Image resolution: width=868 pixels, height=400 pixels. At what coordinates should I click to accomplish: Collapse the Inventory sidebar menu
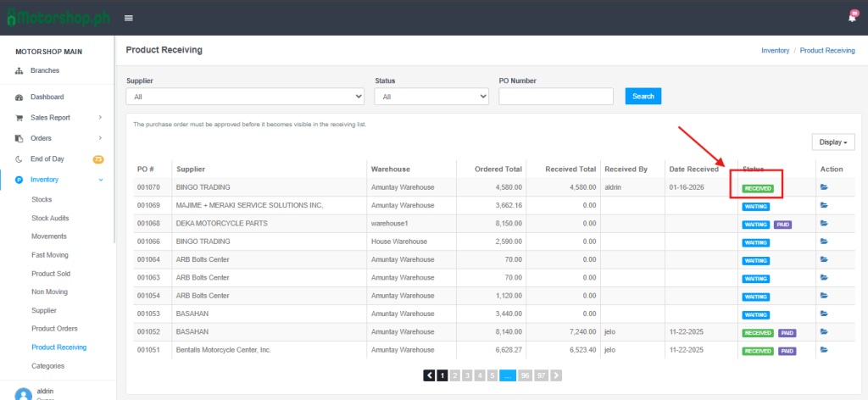pyautogui.click(x=58, y=180)
